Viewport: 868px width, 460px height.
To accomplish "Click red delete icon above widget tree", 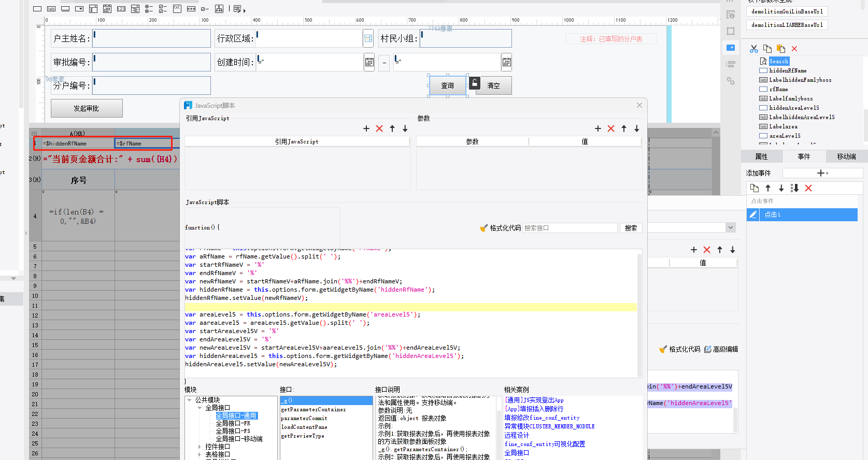I will point(794,49).
